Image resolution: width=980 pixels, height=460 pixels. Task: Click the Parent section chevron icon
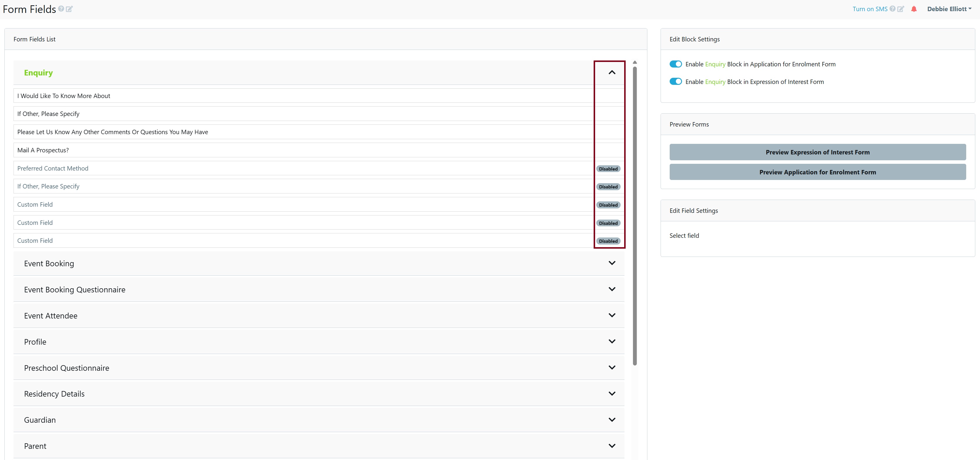612,446
